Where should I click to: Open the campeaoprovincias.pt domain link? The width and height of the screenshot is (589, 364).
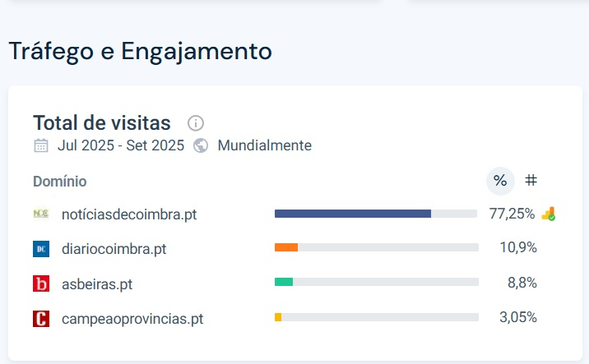[x=132, y=319]
